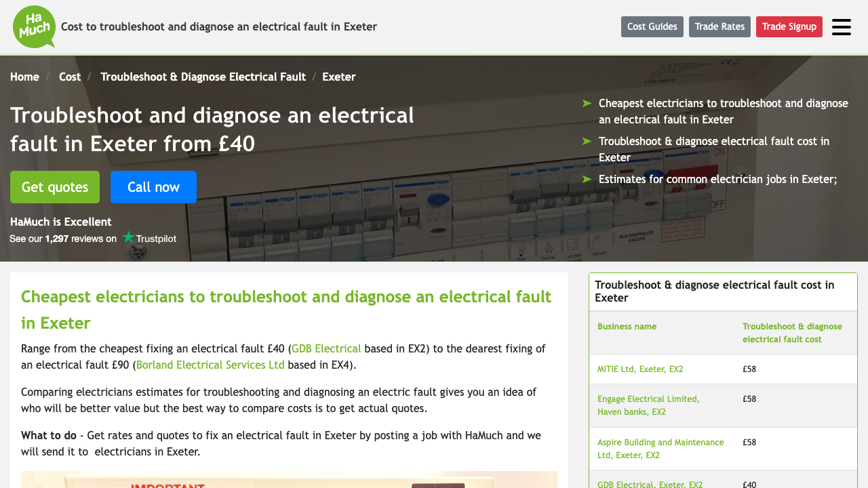868x488 pixels.
Task: Select the Troubleshoot & Diagnose Electrical Fault breadcrumb
Action: [x=203, y=77]
